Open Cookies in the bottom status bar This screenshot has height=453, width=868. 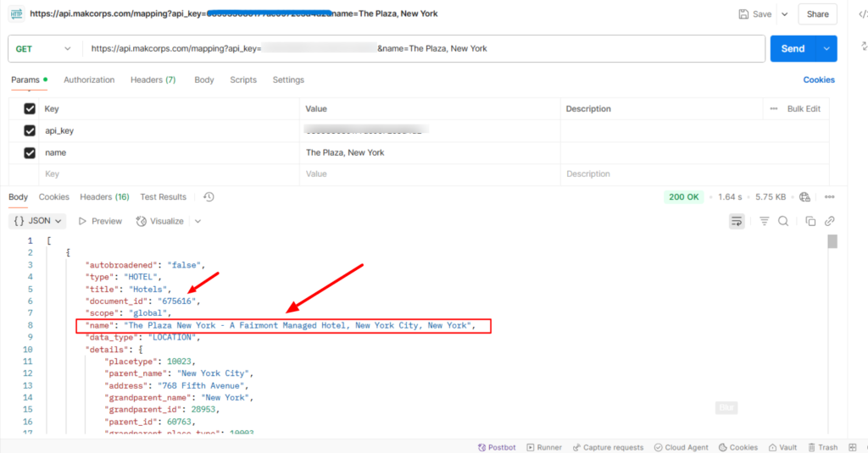[738, 447]
